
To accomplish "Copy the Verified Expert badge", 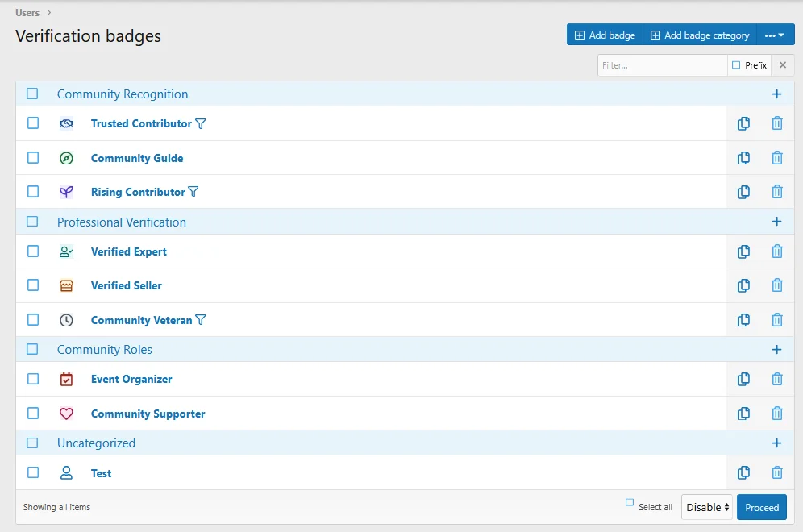I will click(743, 251).
